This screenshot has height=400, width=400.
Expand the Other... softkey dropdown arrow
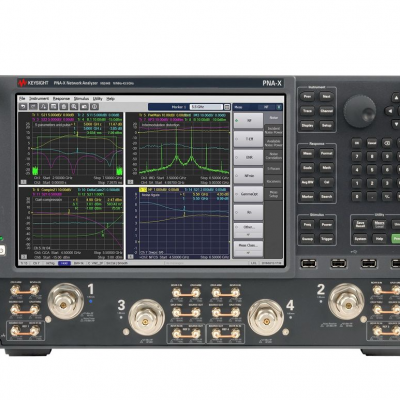[248, 235]
